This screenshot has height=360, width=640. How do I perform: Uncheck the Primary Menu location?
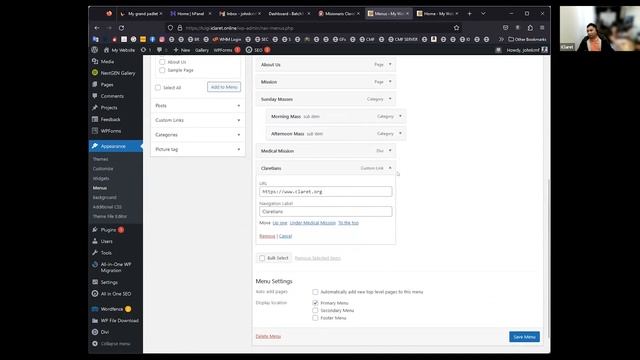pos(315,303)
